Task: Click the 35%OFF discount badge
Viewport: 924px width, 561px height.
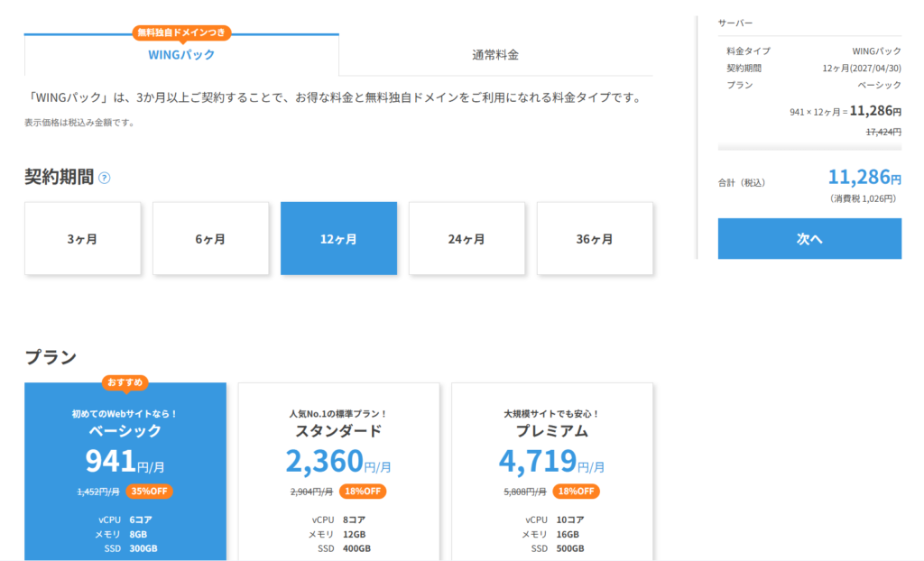Action: coord(149,492)
